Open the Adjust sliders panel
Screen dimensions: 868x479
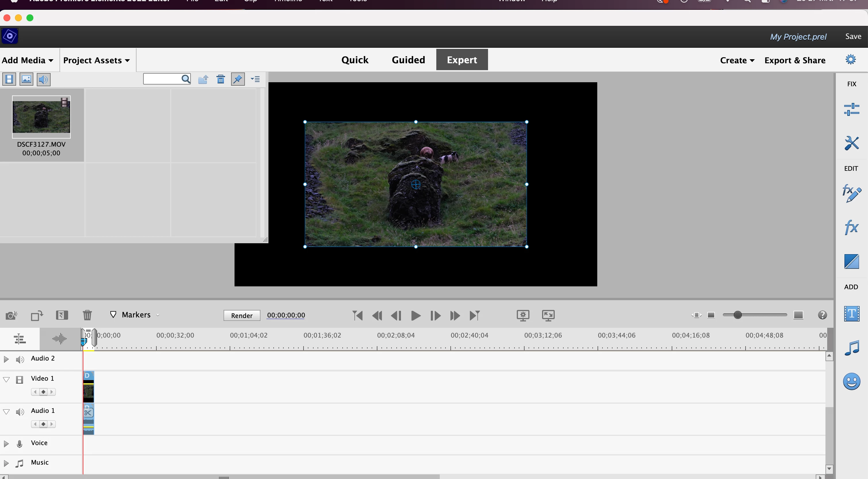pos(851,109)
